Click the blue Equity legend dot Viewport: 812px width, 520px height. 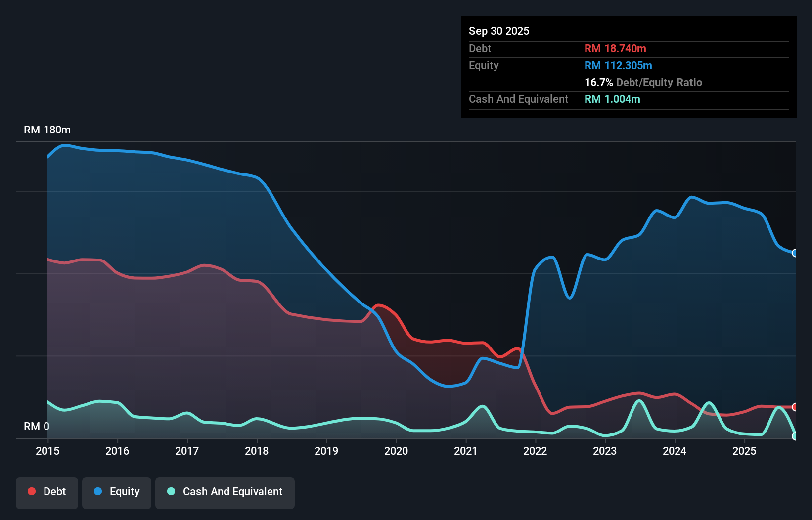pyautogui.click(x=98, y=491)
